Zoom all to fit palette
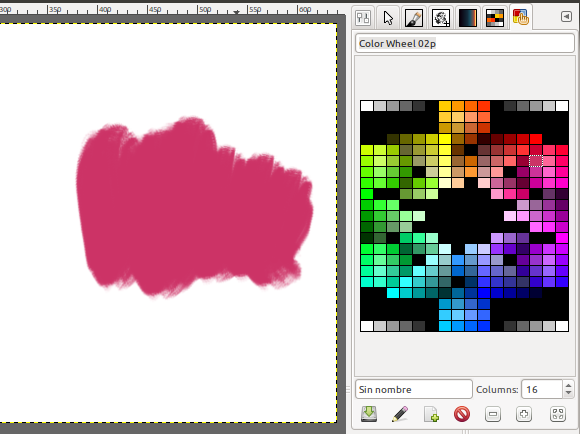 (x=558, y=414)
